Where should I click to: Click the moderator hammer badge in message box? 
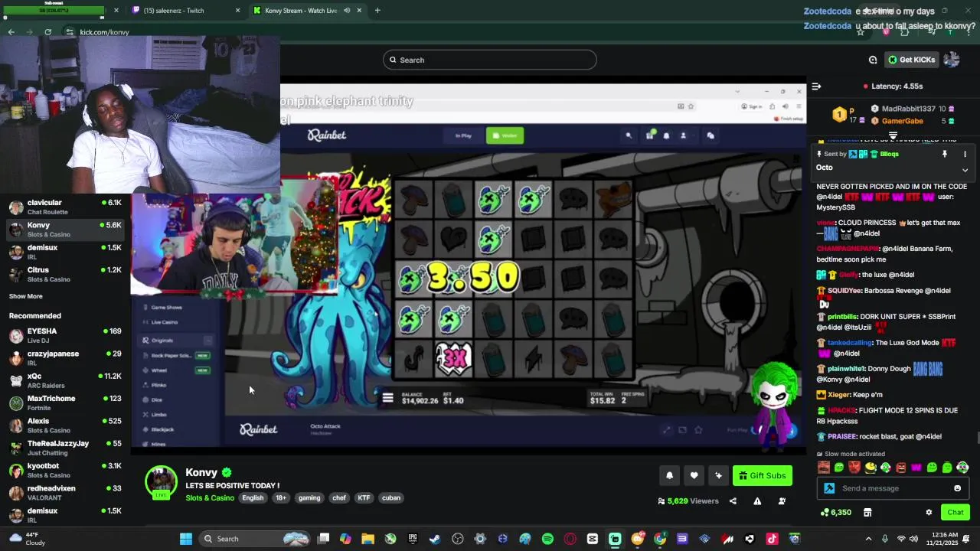[829, 488]
